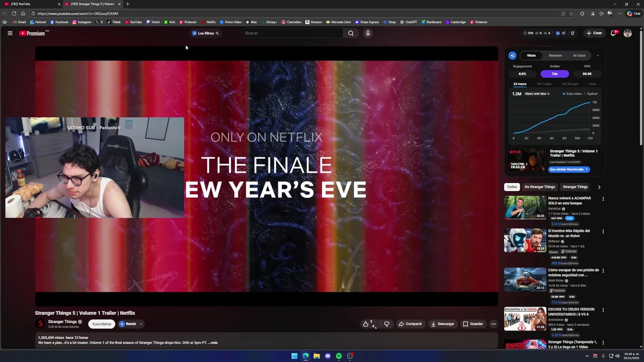Select the Engagement 6.6% pill
Image resolution: width=644 pixels, height=362 pixels.
522,74
